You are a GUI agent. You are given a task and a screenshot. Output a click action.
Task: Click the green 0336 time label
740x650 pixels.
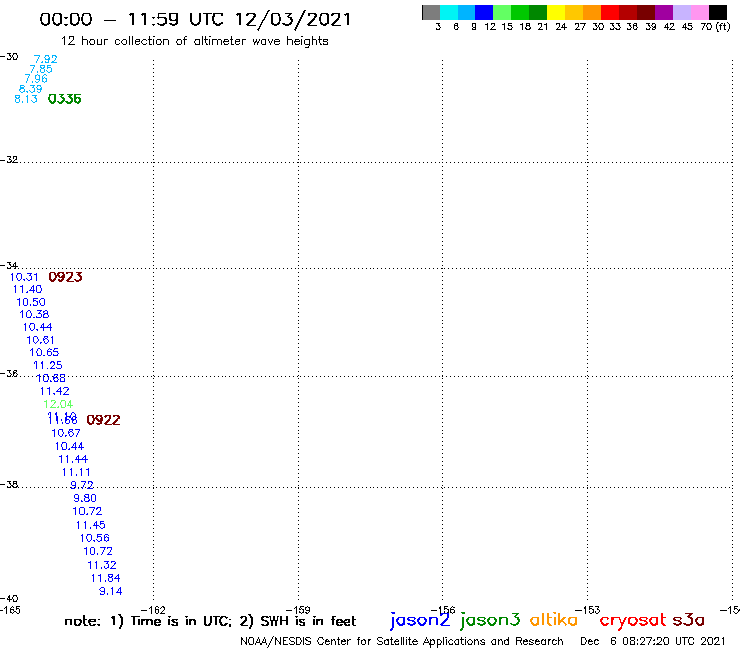(x=65, y=99)
